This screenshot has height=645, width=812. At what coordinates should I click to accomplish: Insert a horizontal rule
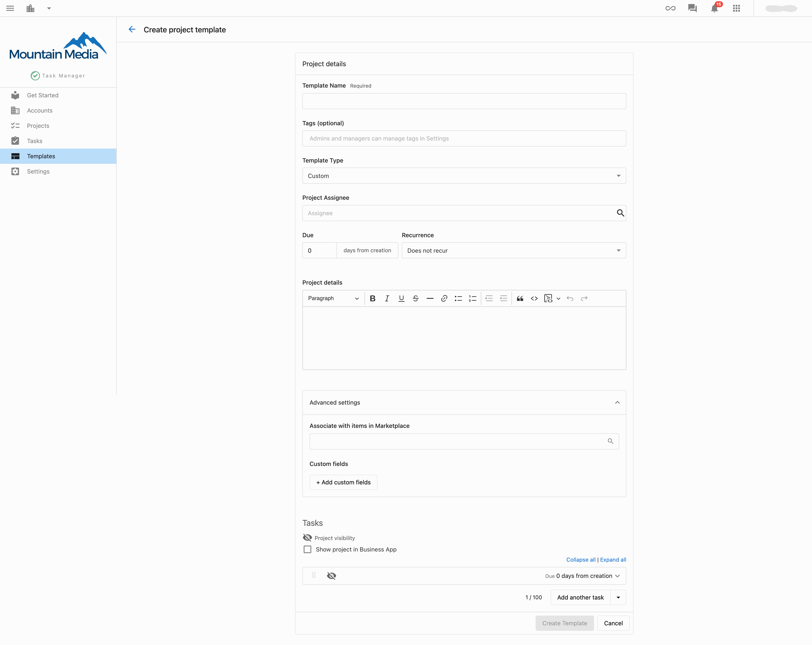430,298
